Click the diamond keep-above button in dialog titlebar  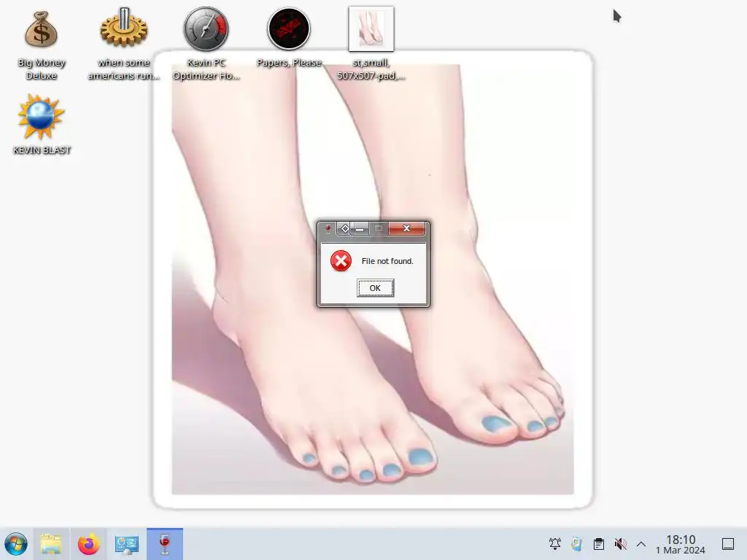click(x=344, y=229)
